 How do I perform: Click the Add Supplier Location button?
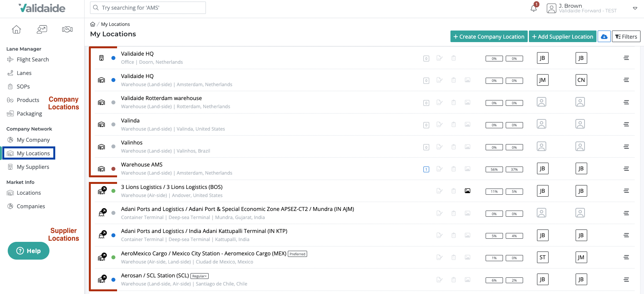tap(562, 37)
